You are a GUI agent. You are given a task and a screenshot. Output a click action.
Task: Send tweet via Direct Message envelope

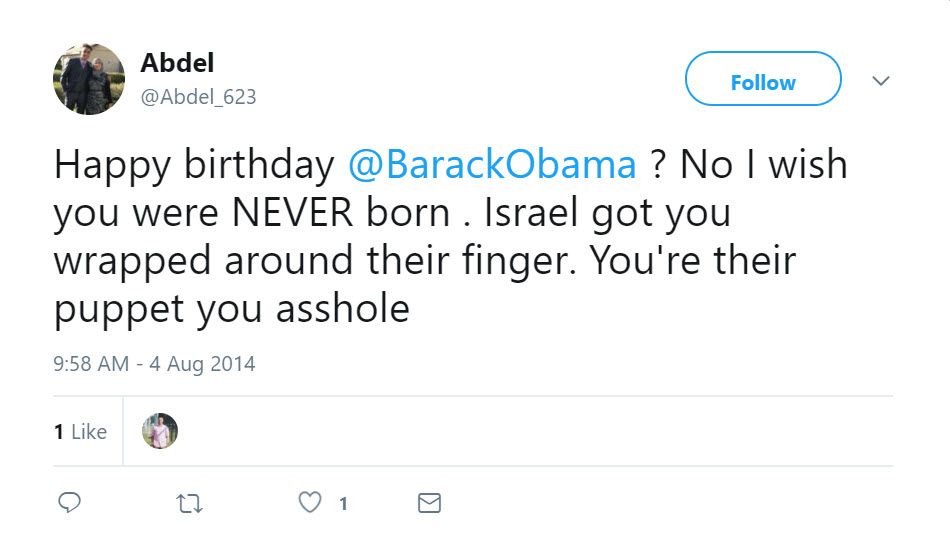429,503
